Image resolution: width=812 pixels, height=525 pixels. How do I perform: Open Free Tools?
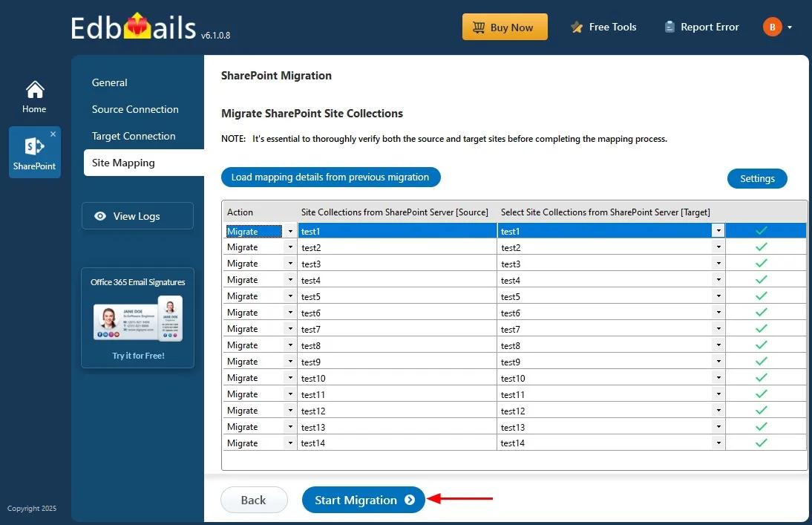[x=604, y=27]
